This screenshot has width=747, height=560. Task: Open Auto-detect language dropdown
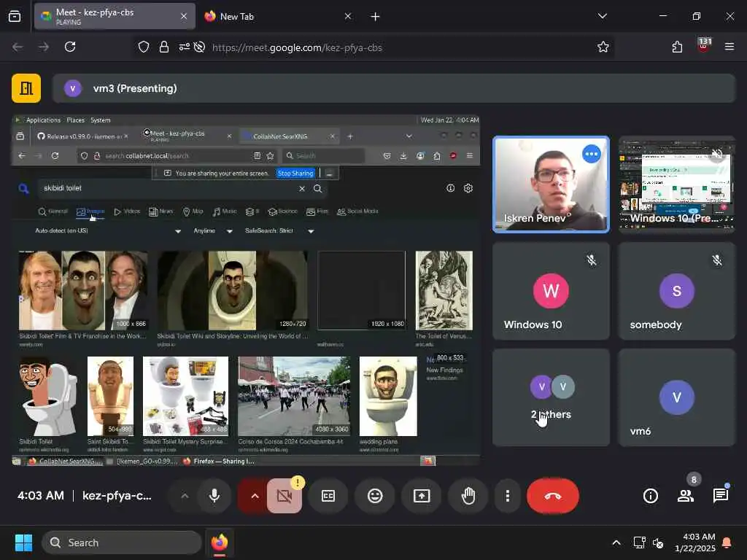tap(108, 231)
